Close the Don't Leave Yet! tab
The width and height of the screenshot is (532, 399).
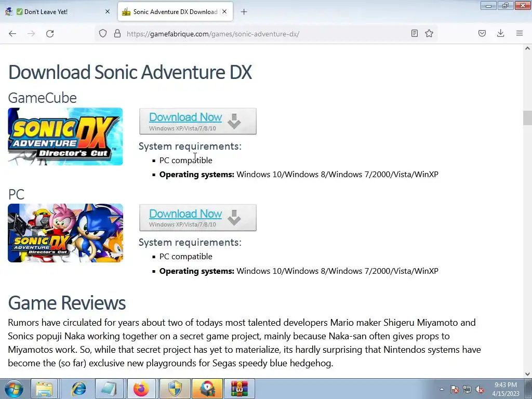tap(108, 11)
